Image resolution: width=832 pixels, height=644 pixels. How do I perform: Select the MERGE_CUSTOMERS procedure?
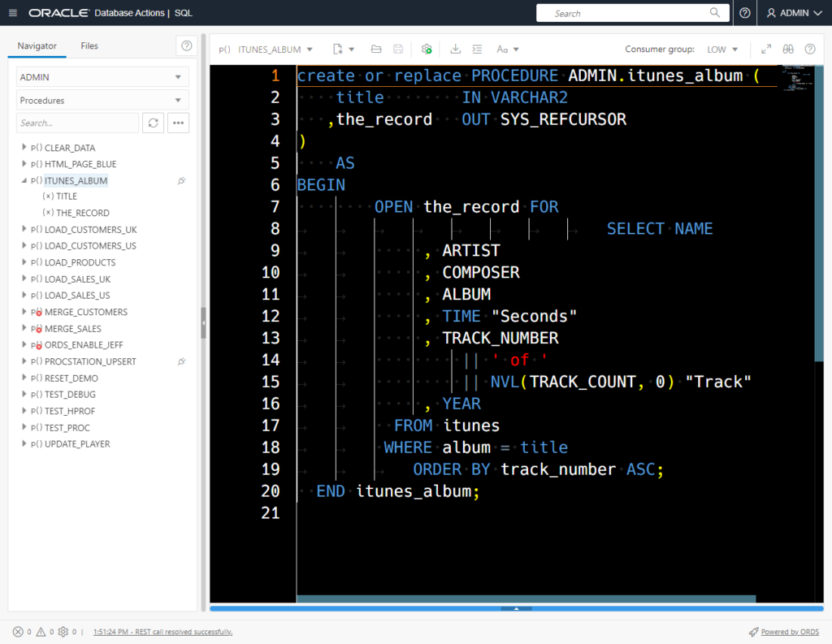[86, 312]
